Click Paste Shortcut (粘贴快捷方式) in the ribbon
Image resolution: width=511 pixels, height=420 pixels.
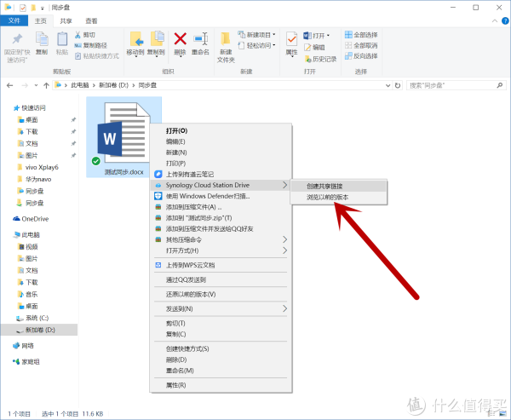pos(97,55)
